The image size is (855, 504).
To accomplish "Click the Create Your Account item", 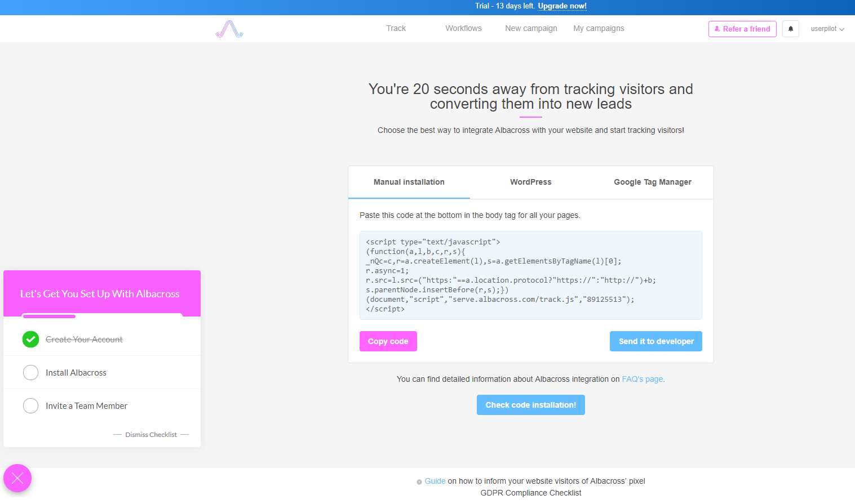I will [x=102, y=339].
